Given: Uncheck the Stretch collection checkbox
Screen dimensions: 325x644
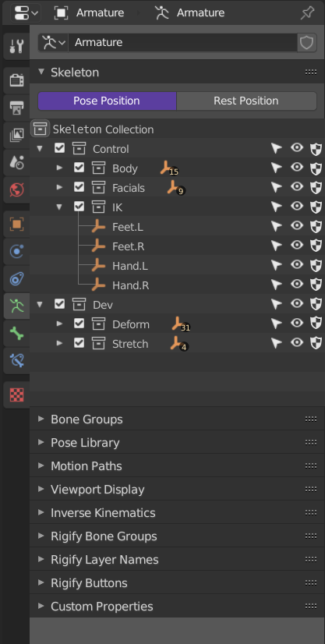Looking at the screenshot, I should click(79, 343).
